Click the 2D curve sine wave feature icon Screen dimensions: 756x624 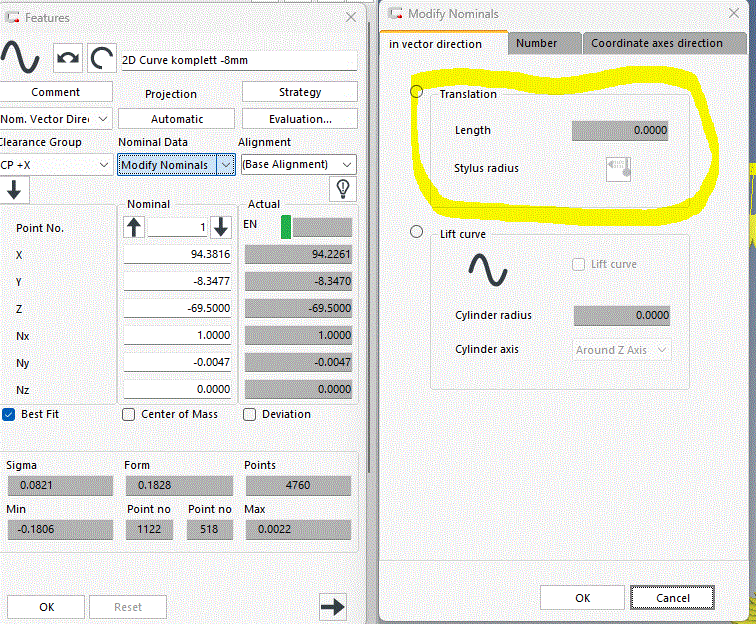click(x=20, y=58)
